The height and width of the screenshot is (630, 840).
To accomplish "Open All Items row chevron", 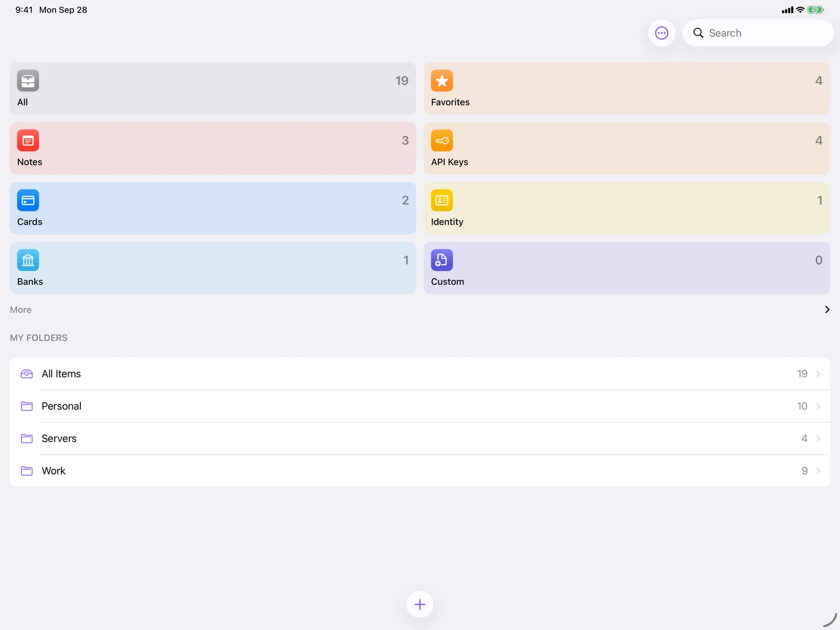I will 818,374.
